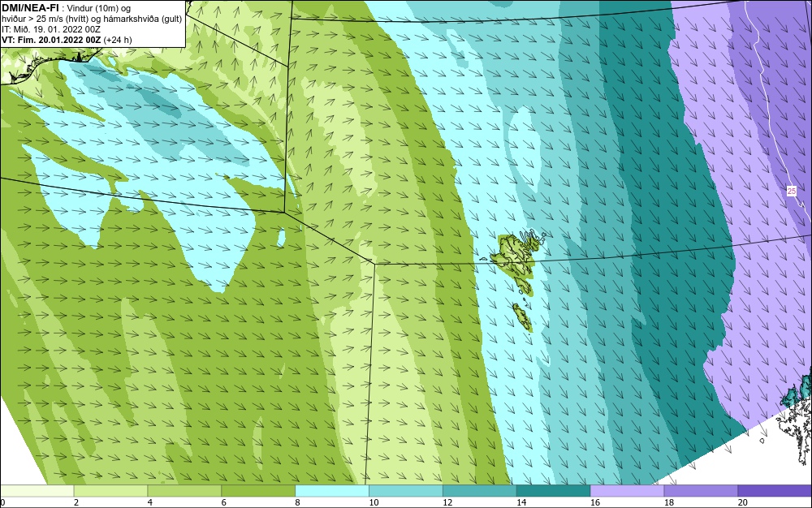Click the small southern island Suðuroy
This screenshot has height=508, width=812.
coord(522,317)
